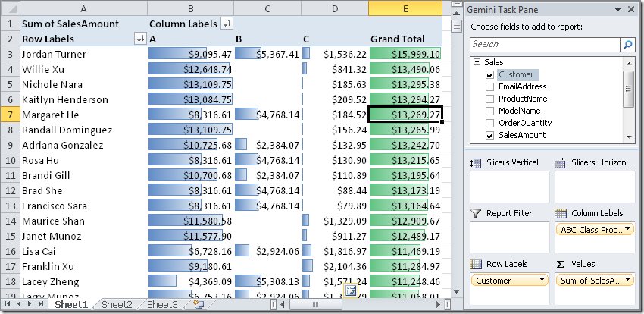This screenshot has height=314, width=644.
Task: Close the Gemini Task Pane
Action: tap(632, 10)
